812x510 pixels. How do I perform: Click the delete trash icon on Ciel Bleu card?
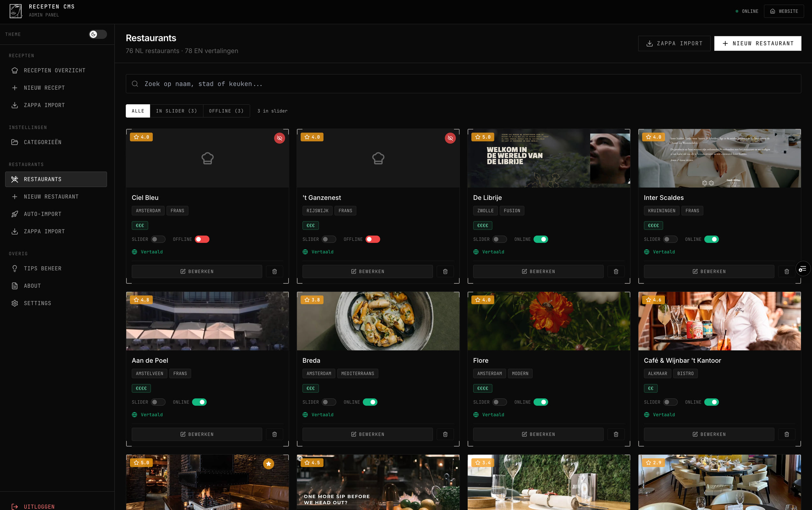[x=274, y=272]
